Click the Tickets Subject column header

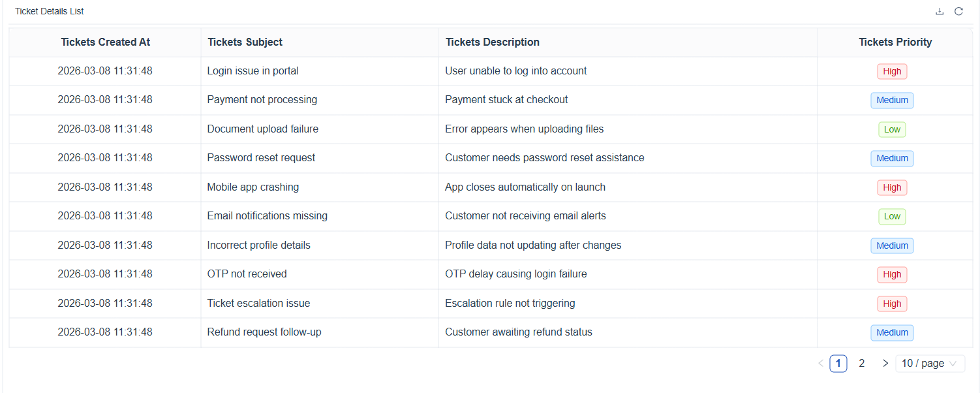245,42
